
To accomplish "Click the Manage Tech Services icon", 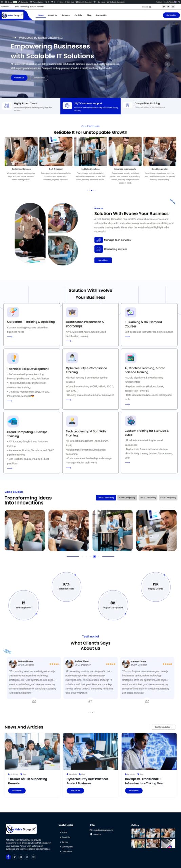I will (x=98, y=240).
